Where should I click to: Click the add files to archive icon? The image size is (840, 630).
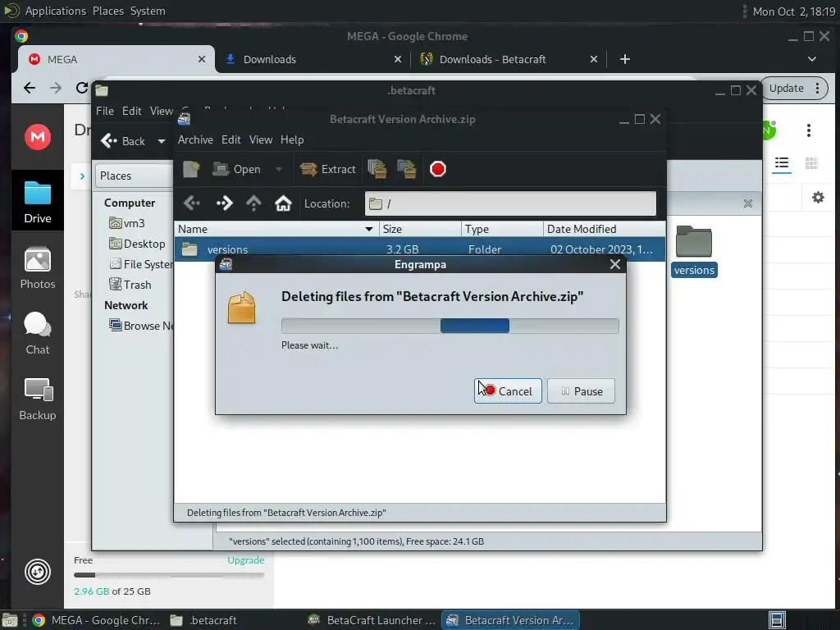[377, 169]
